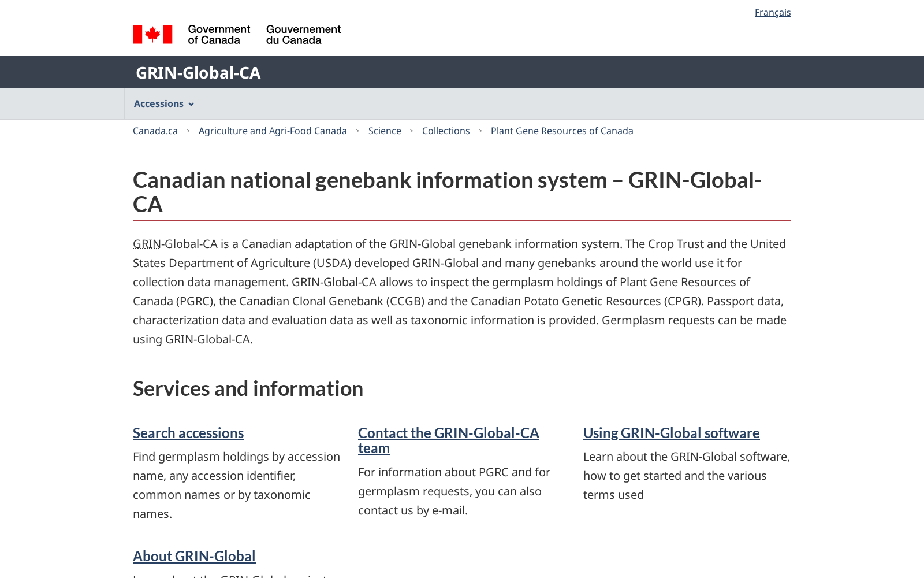This screenshot has width=924, height=578.
Task: Click the Accessions dropdown chevron
Action: tap(191, 104)
